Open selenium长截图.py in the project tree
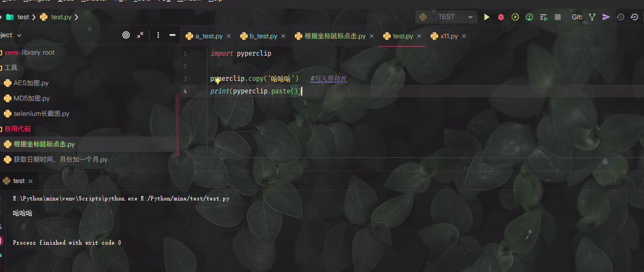The height and width of the screenshot is (272, 644). 41,114
